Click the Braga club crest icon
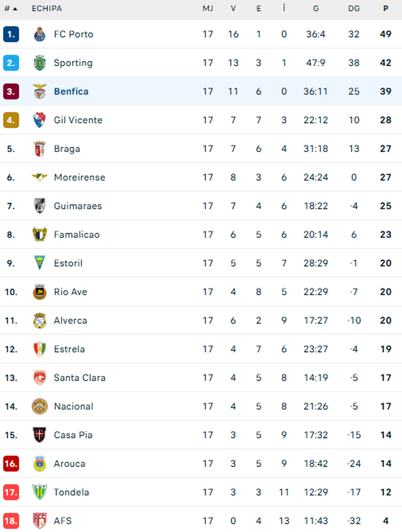402x532 pixels. click(40, 149)
